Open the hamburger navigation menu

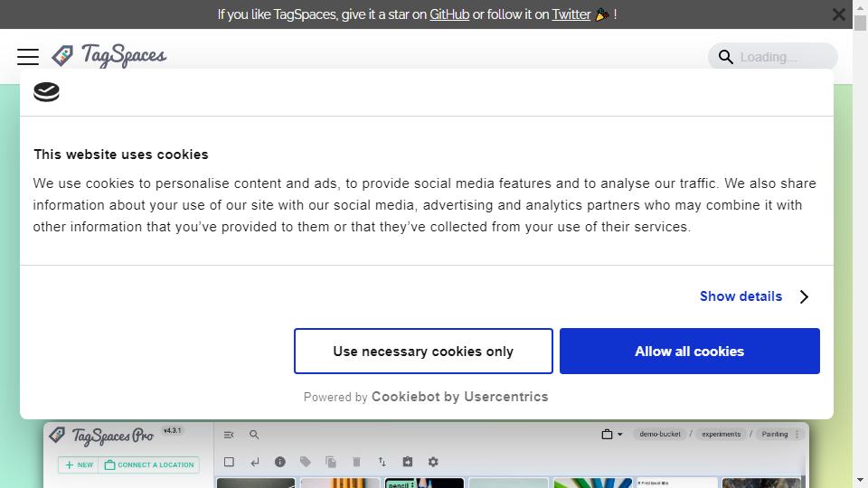[x=28, y=57]
